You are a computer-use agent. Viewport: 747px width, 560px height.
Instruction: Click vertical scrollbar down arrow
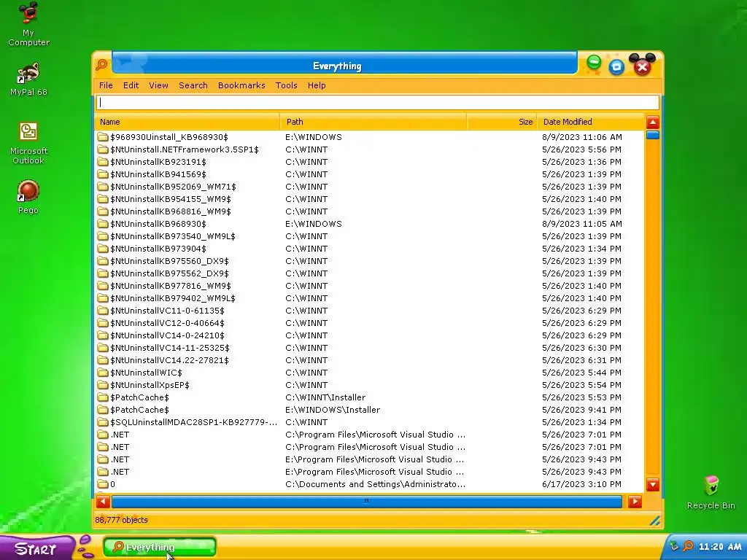653,485
